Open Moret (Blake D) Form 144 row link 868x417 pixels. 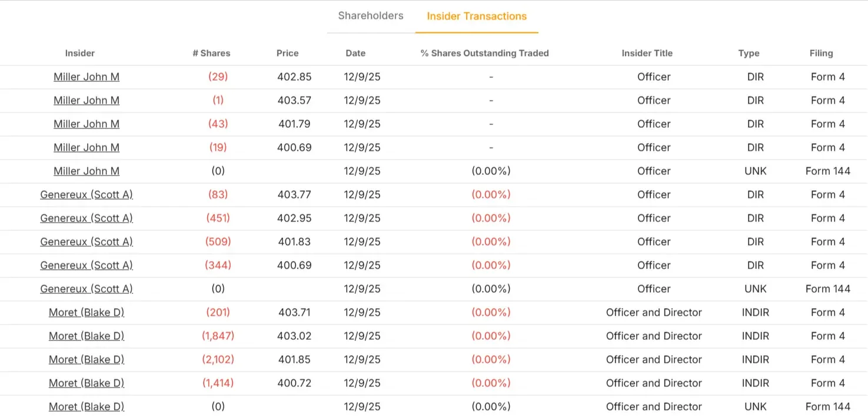(87, 407)
